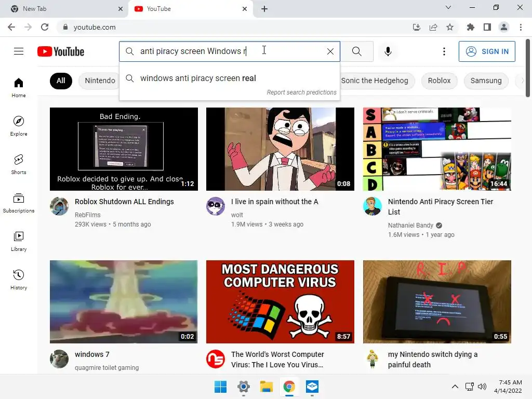Select the All filter chip

point(61,81)
